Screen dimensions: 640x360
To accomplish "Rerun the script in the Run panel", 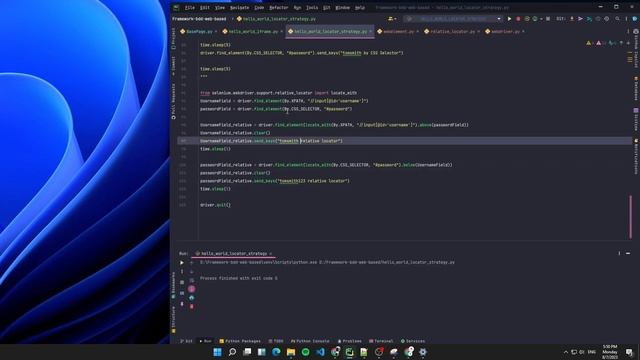I will point(182,263).
